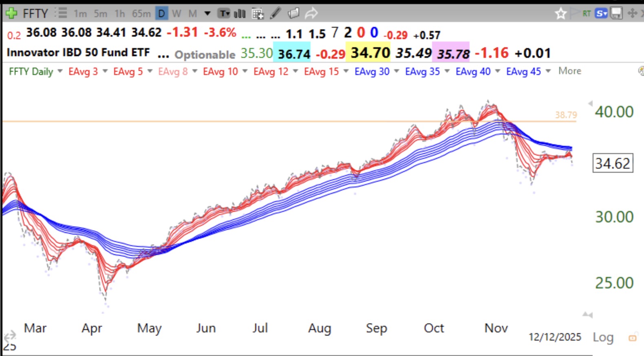Click the Optionable label
The width and height of the screenshot is (644, 356).
[205, 55]
